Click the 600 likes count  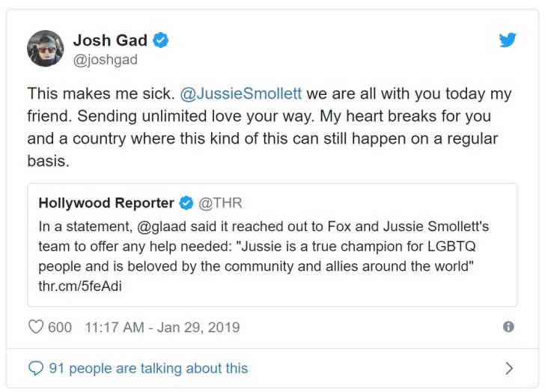pyautogui.click(x=60, y=327)
